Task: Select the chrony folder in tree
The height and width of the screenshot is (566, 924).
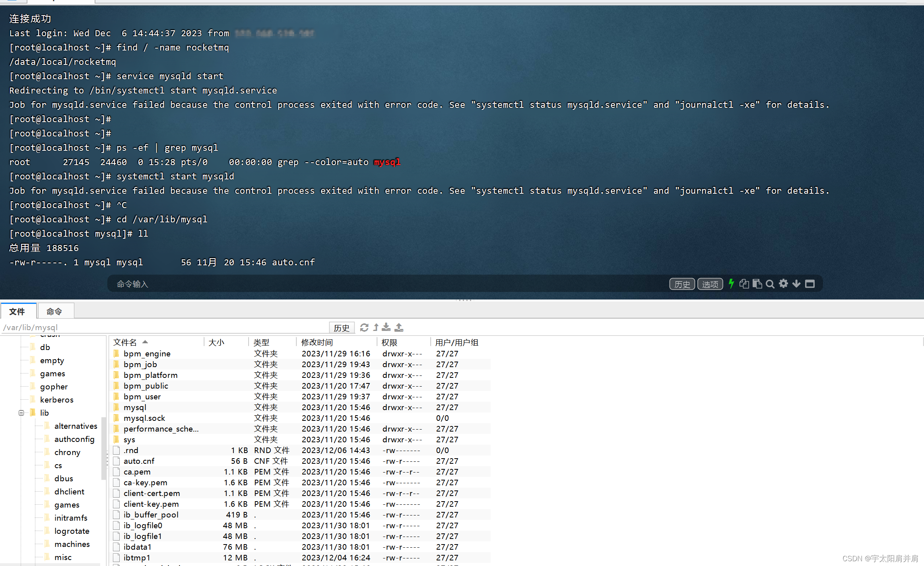Action: pyautogui.click(x=67, y=452)
